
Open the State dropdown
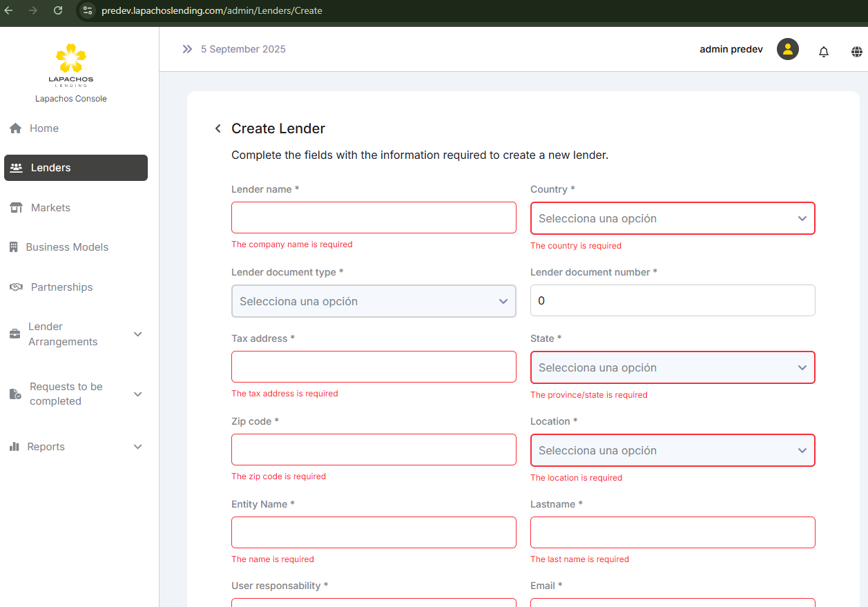point(672,367)
